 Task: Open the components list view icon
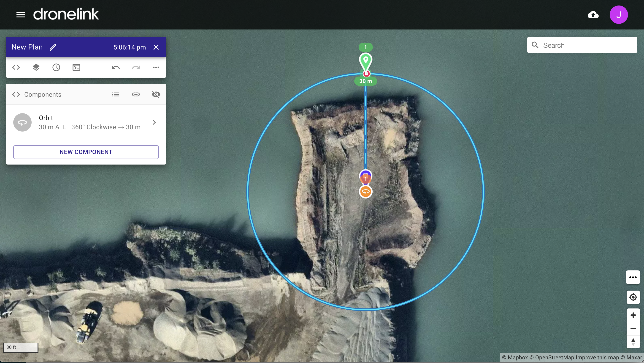point(116,94)
